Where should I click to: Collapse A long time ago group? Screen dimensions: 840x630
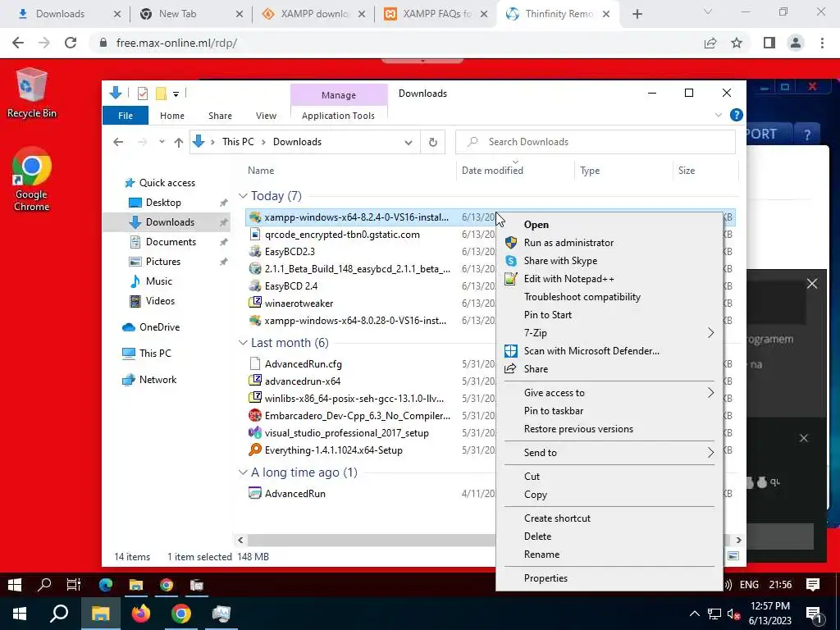coord(243,472)
